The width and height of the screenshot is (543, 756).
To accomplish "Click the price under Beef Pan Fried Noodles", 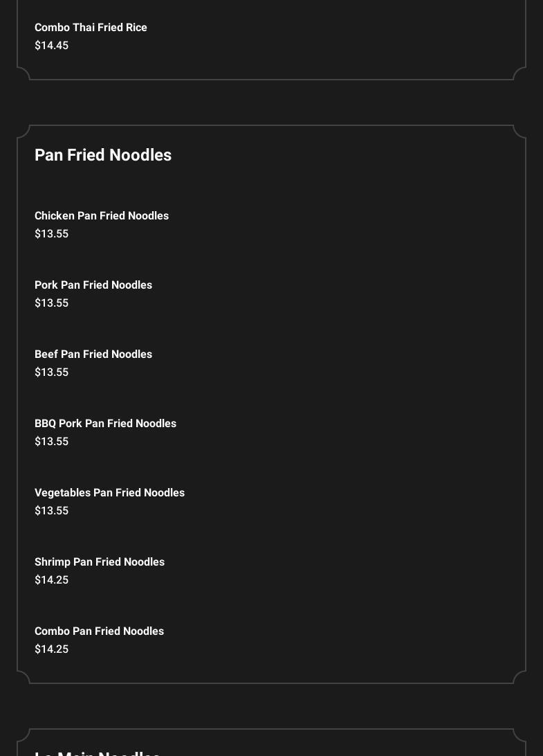I will (51, 372).
